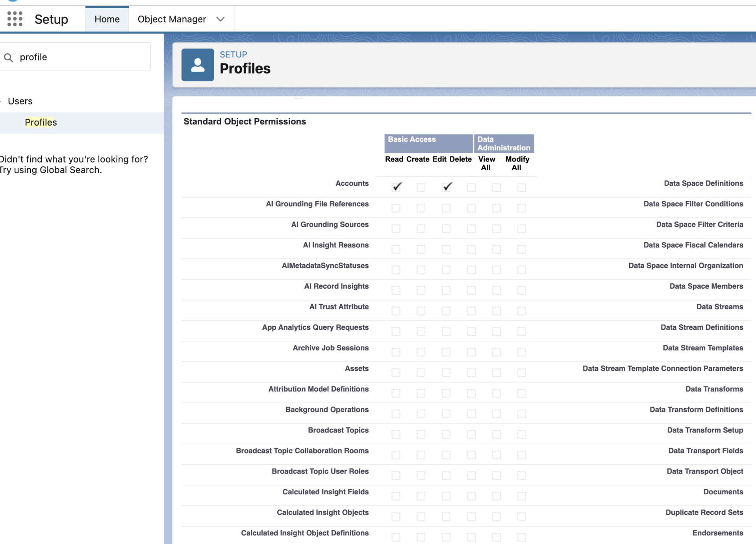This screenshot has width=756, height=544.
Task: Click inside the Quick Find search field
Action: coord(71,57)
